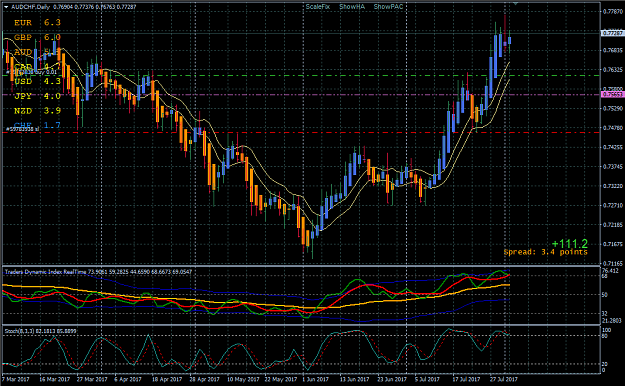Image resolution: width=625 pixels, height=386 pixels.
Task: Click price axis value 0.74255
Action: pyautogui.click(x=613, y=147)
